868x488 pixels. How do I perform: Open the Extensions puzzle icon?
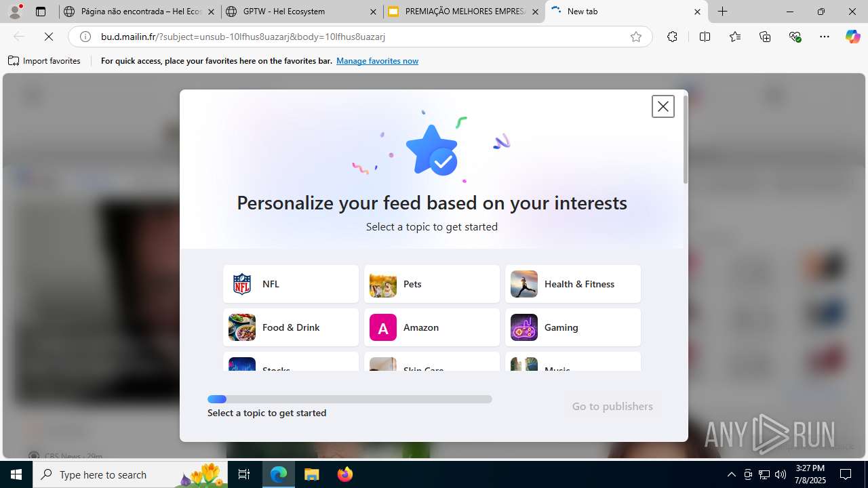point(672,37)
